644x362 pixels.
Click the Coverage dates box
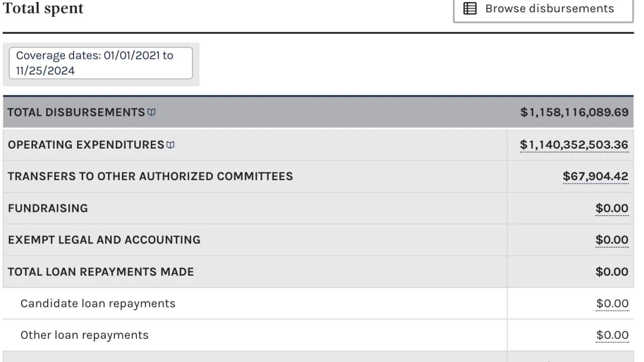point(100,63)
